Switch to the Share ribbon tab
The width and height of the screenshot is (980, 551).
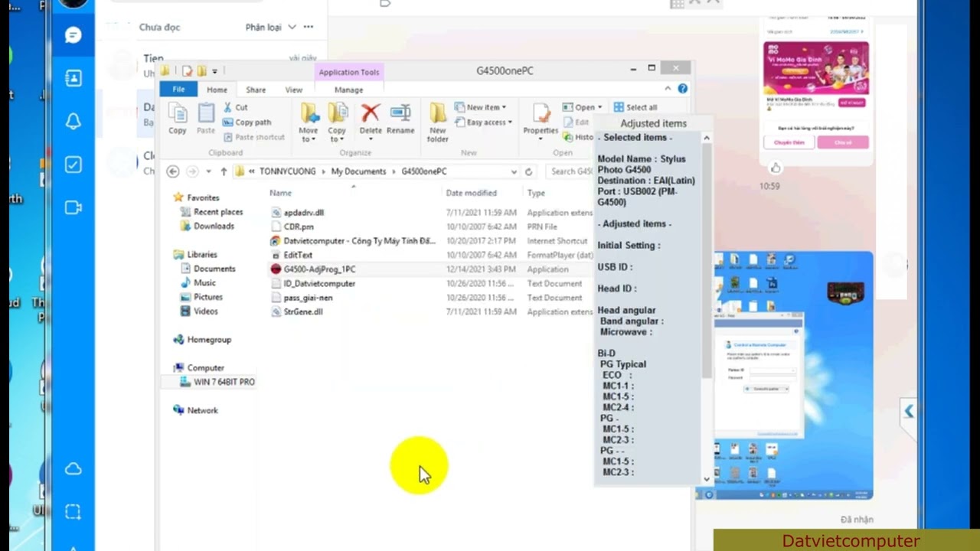256,90
